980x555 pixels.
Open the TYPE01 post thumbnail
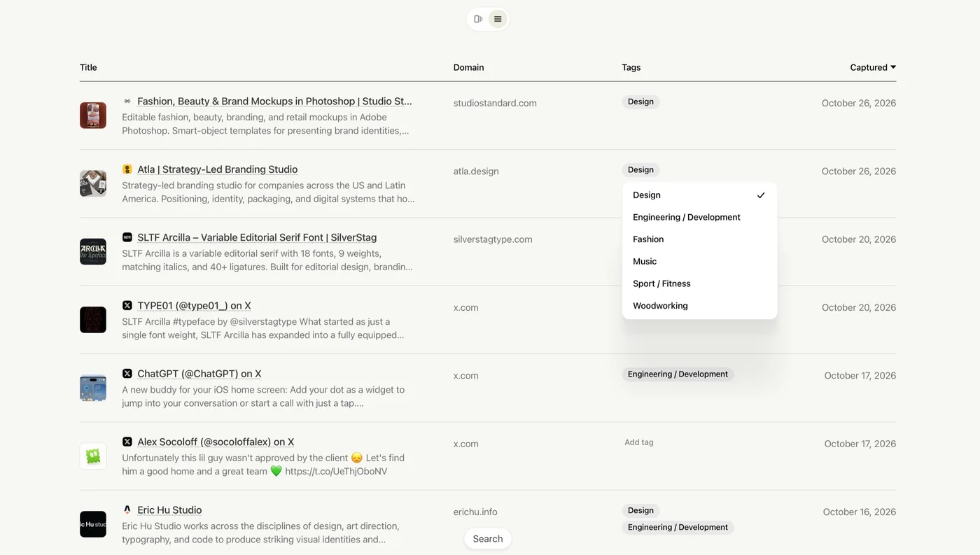[x=93, y=320]
